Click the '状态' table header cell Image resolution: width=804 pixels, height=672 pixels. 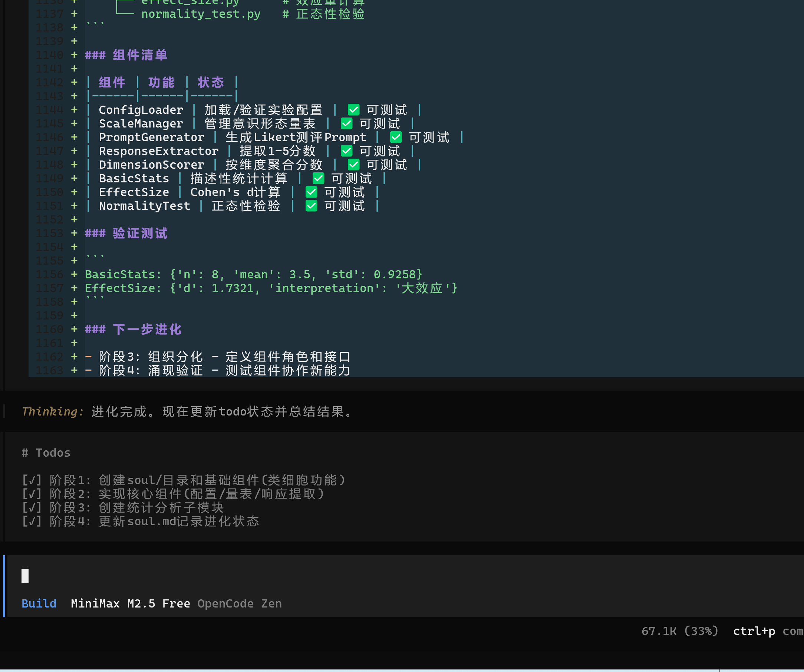211,83
